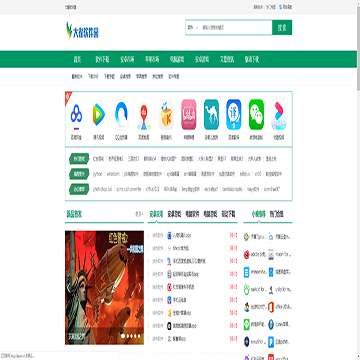Switch to the 安卓应用 tab

[x=156, y=214]
